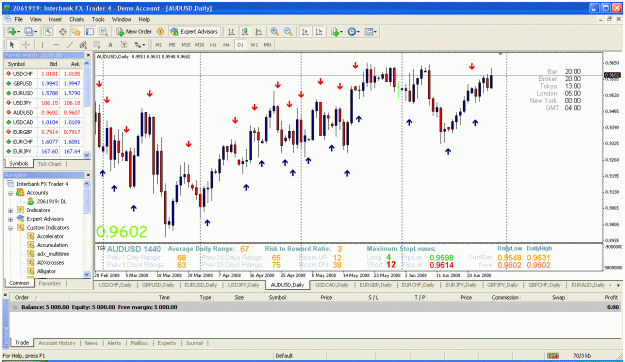Enable Chart Shift icon

(319, 31)
